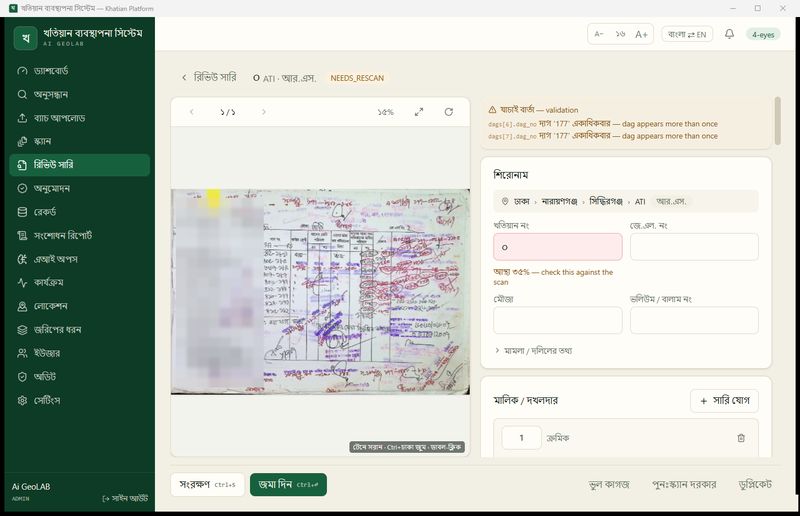The height and width of the screenshot is (516, 800).
Task: Expand scan viewer to fullscreen
Action: click(x=419, y=112)
